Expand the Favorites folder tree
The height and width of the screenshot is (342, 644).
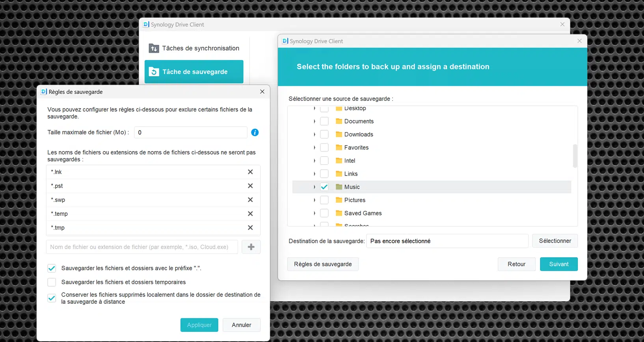tap(315, 148)
